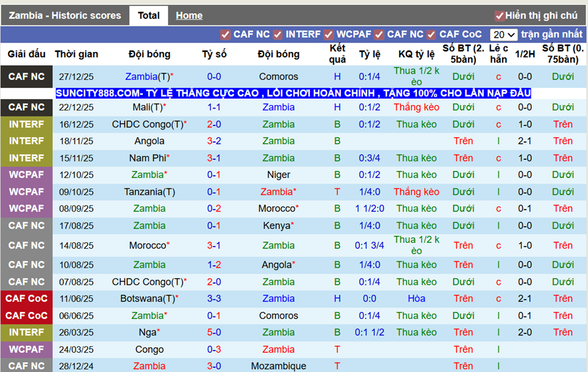588x372 pixels.
Task: Click the Hòa result on 11/06/25 row
Action: pyautogui.click(x=416, y=298)
